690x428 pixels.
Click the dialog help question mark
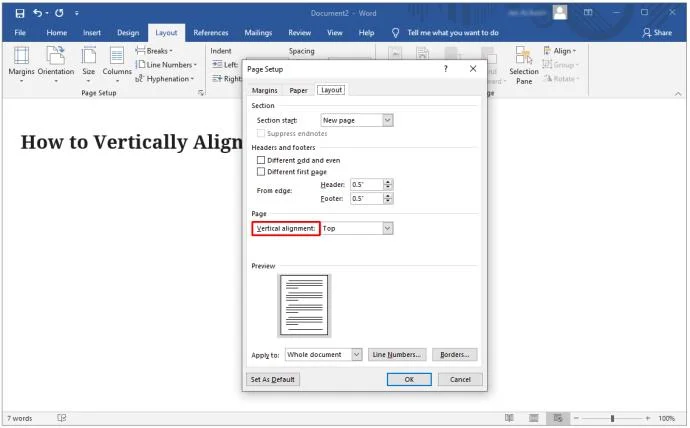[x=445, y=69]
